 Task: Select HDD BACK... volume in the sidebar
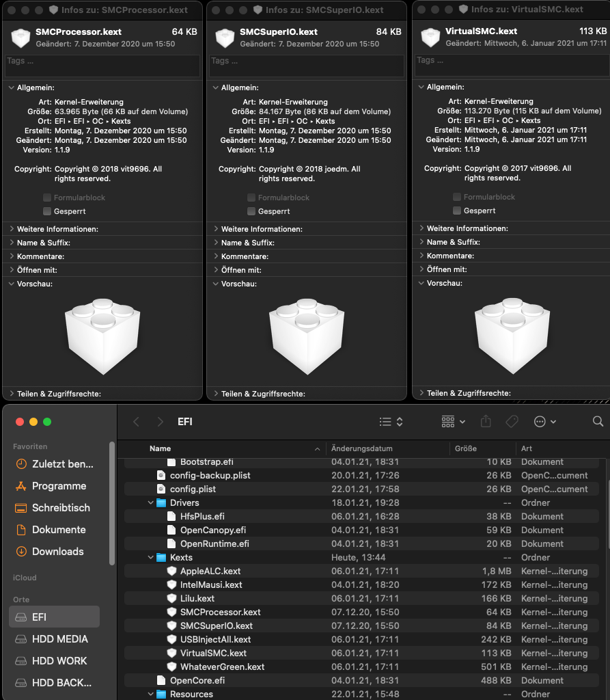pos(54,683)
